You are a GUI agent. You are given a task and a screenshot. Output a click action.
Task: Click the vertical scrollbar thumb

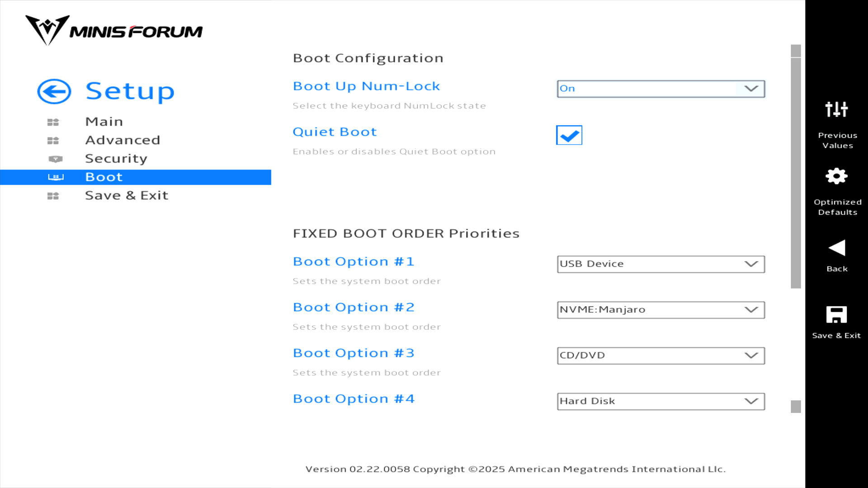[x=796, y=172]
